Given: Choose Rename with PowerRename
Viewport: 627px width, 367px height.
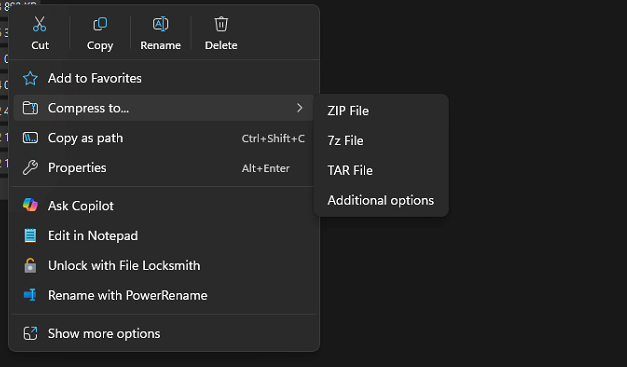Looking at the screenshot, I should [x=163, y=295].
